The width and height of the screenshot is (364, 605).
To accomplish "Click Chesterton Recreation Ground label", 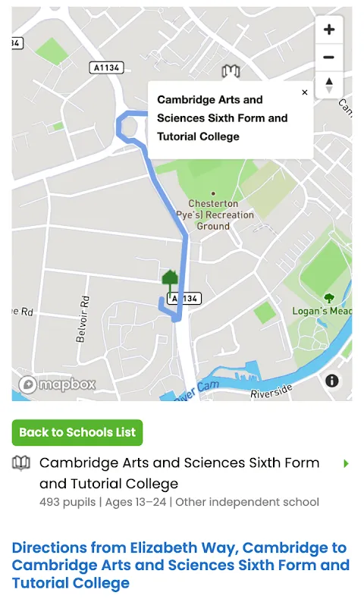I will (x=215, y=215).
